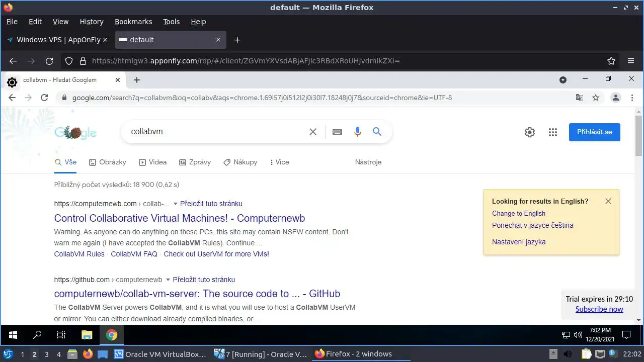Open Google on-screen keyboard icon
The height and width of the screenshot is (362, 644).
pos(338,132)
